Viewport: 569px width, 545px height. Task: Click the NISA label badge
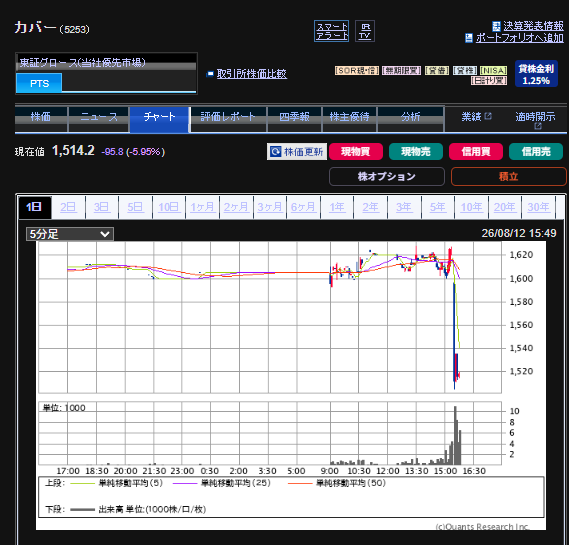coord(494,70)
